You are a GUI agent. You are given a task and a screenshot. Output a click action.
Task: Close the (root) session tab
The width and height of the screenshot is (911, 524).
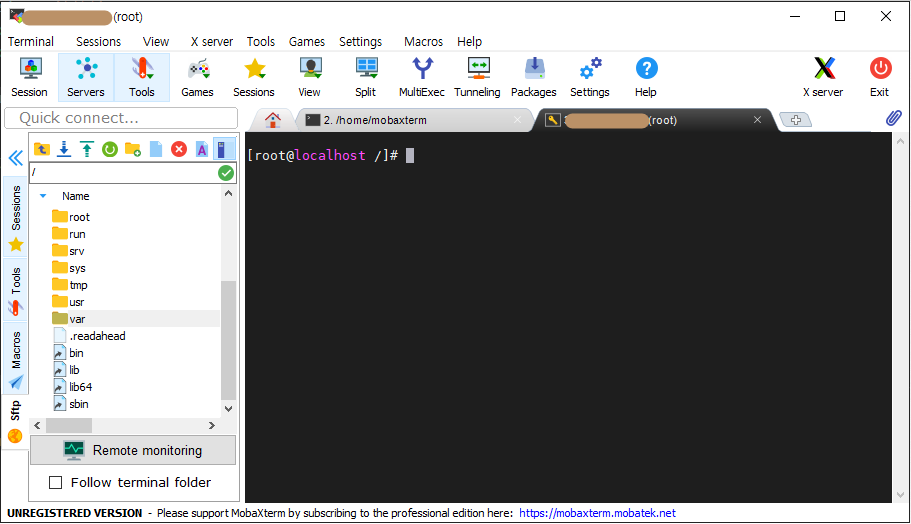757,120
